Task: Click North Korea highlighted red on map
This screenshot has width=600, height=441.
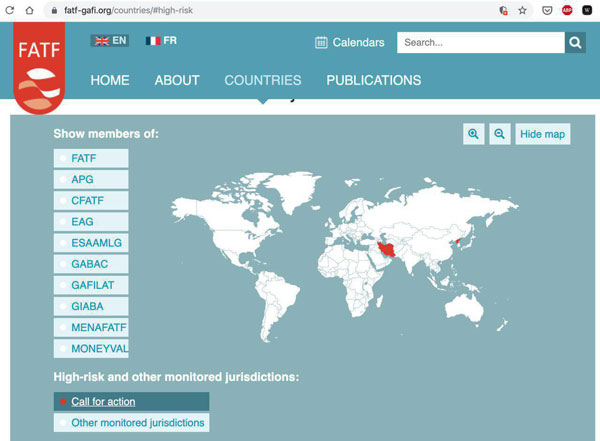Action: (x=458, y=242)
